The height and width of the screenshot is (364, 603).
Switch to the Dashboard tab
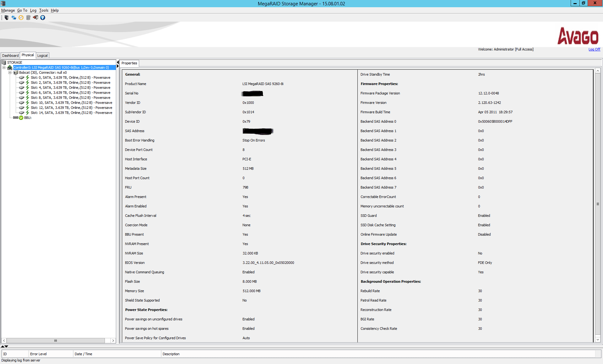(10, 56)
